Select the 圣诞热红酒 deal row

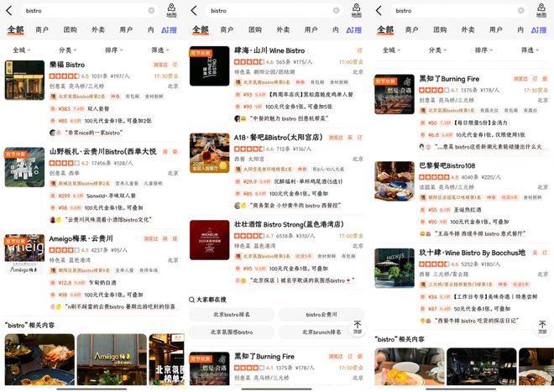click(451, 210)
